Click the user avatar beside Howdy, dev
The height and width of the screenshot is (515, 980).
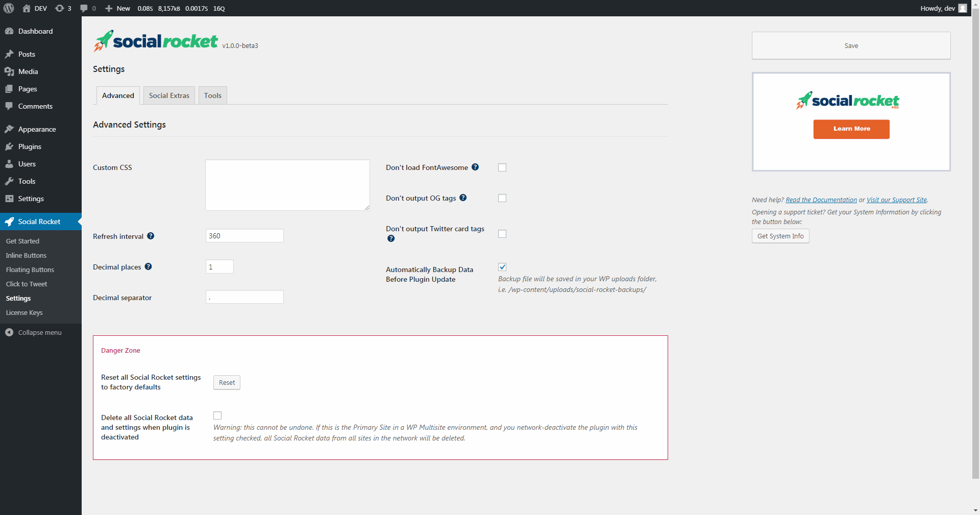(963, 8)
